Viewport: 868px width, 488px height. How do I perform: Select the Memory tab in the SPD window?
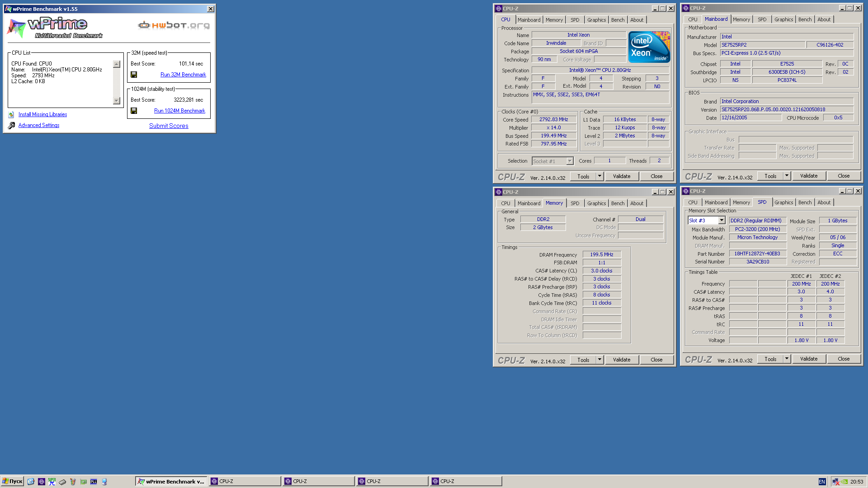[741, 202]
